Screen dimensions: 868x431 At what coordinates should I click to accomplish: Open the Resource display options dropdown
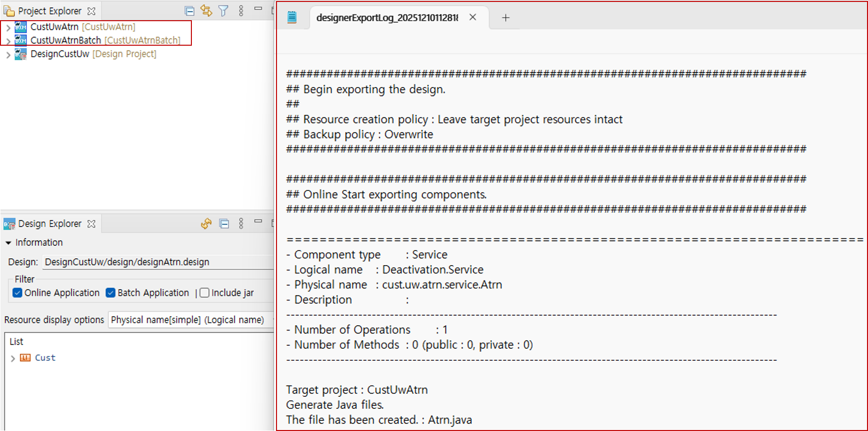[x=190, y=320]
